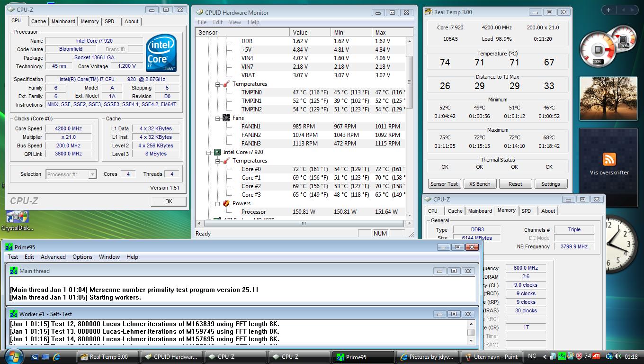Click the CPUID Hardware Monitor title bar icon
The height and width of the screenshot is (364, 644).
[199, 12]
